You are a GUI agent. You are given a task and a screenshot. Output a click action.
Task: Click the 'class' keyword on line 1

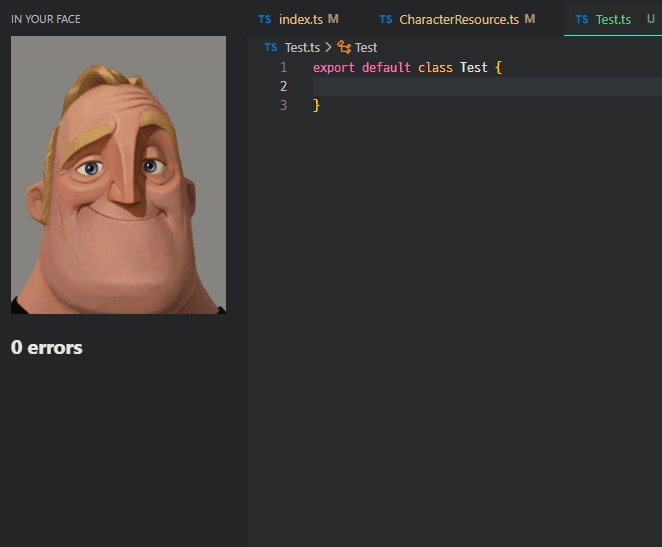(435, 68)
